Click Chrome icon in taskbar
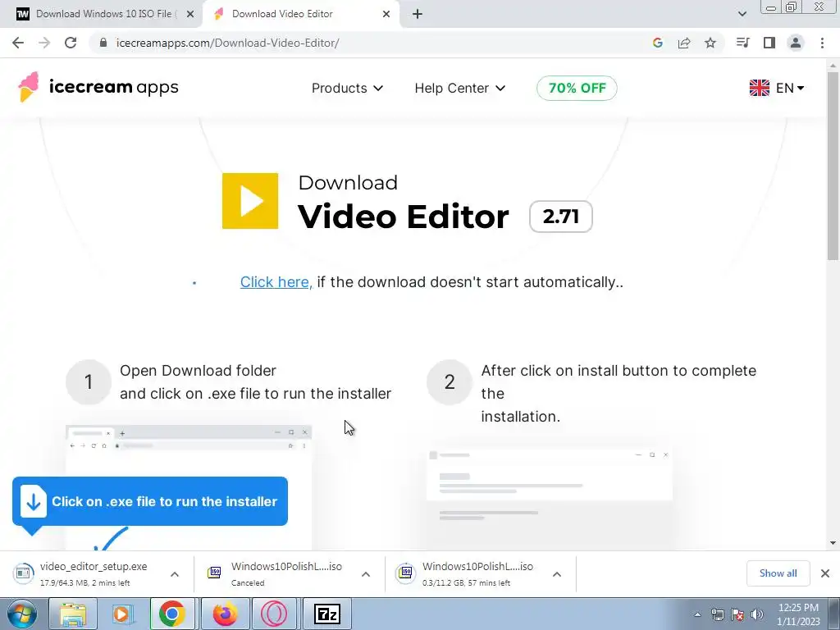This screenshot has height=630, width=840. (x=172, y=614)
